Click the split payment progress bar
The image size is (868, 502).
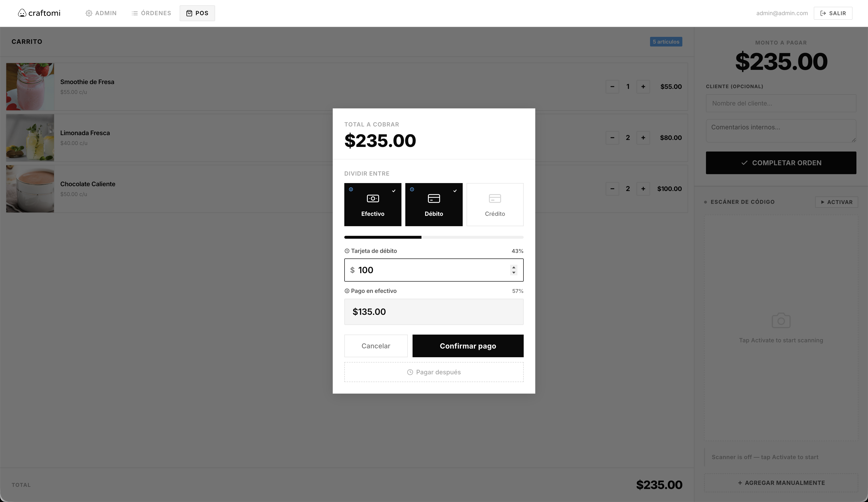434,237
